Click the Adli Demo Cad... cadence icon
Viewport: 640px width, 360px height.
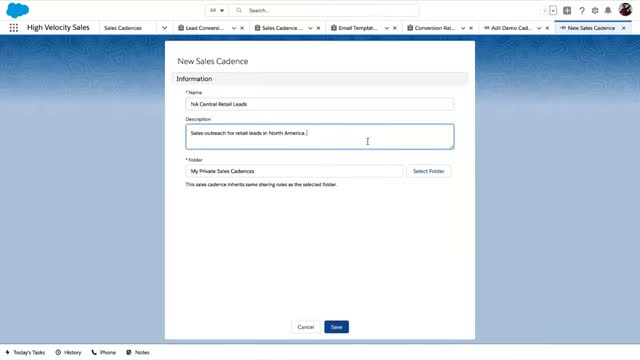click(x=487, y=28)
